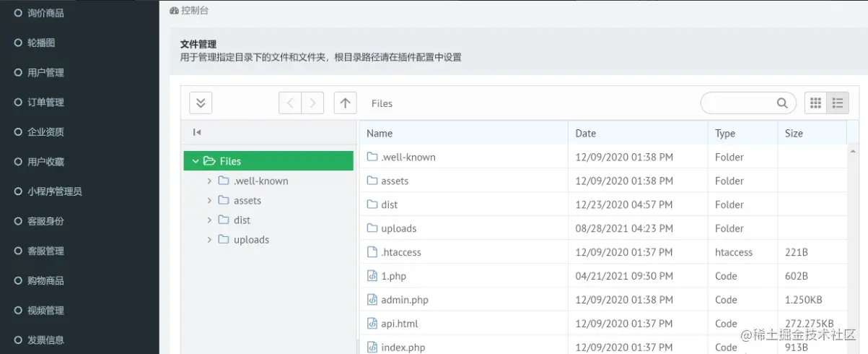
Task: Go back with the left arrow button
Action: pos(290,103)
